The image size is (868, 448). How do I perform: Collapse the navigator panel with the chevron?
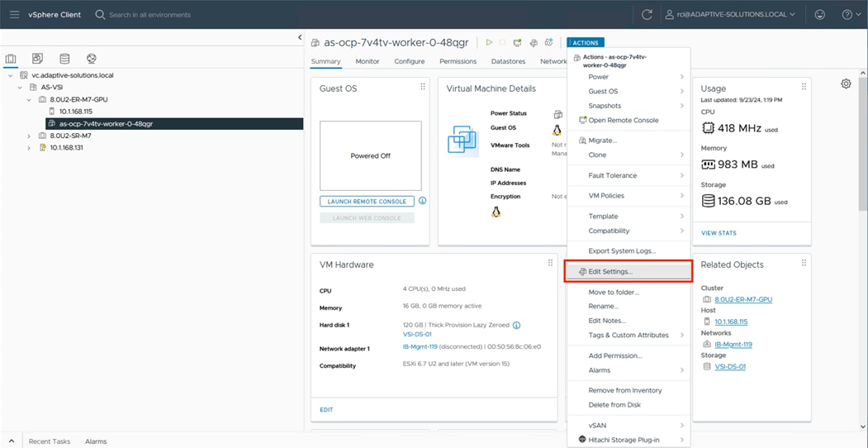pyautogui.click(x=300, y=37)
